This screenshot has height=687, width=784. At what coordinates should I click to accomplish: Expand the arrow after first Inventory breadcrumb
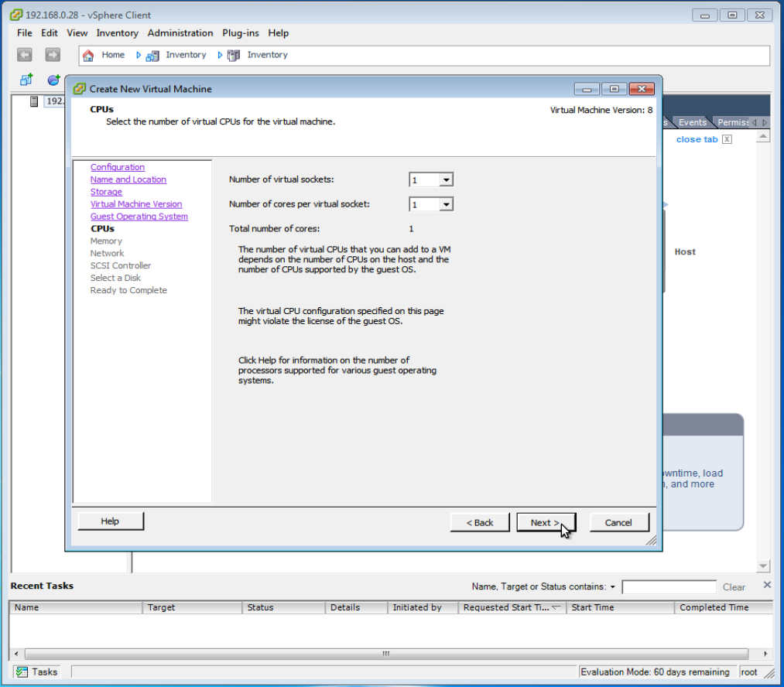point(220,55)
